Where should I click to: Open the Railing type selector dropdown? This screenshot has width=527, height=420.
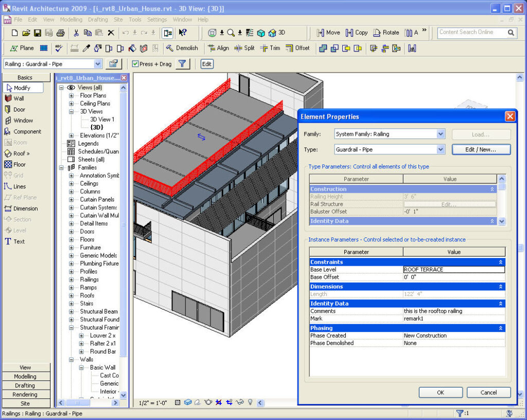pos(97,64)
